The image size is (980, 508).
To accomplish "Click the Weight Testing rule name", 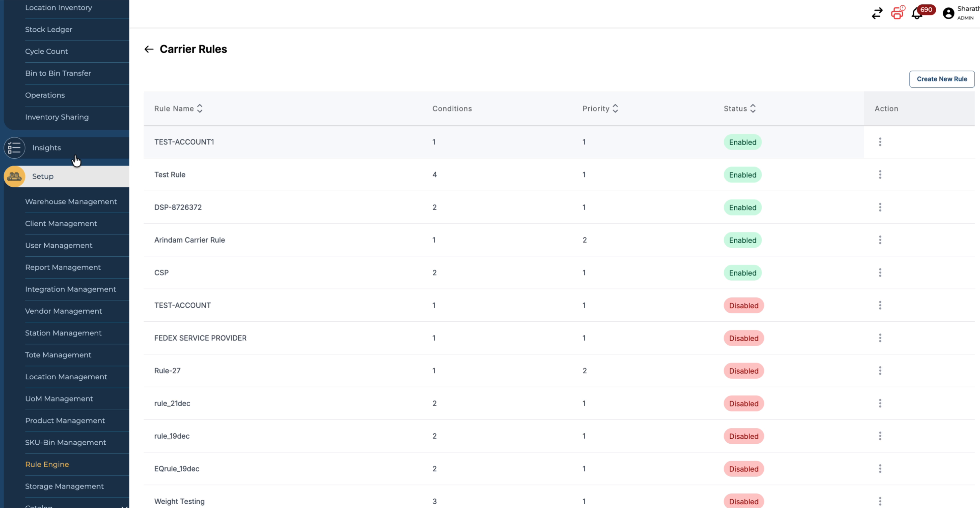I will [180, 502].
